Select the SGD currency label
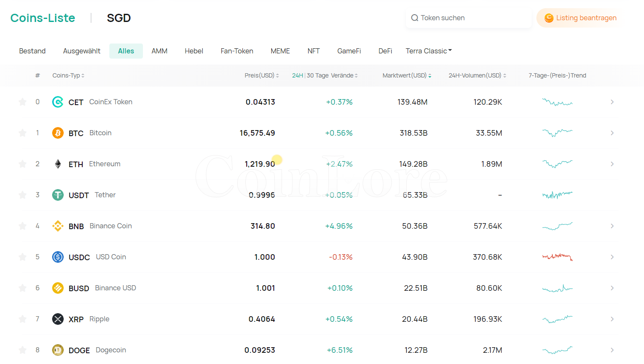644x364 pixels. 119,18
